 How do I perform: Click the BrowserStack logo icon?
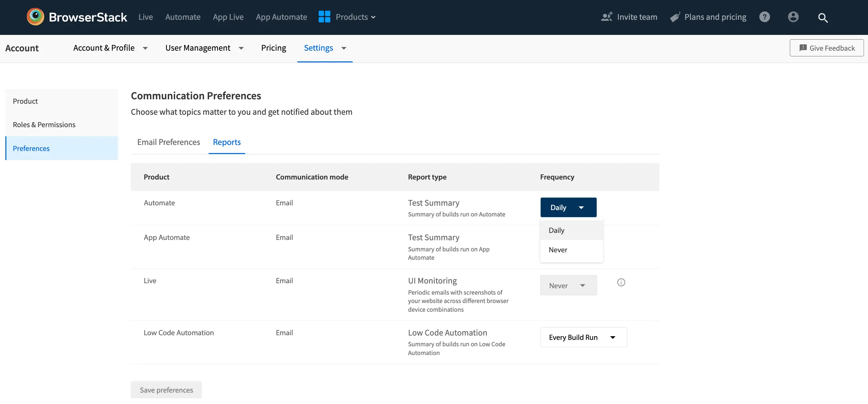[35, 17]
